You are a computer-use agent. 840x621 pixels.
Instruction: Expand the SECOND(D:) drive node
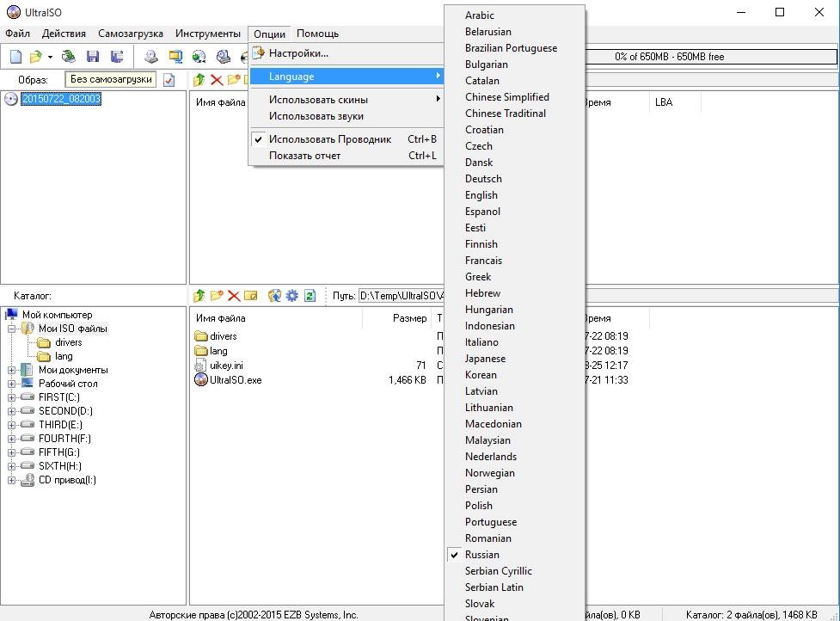[x=11, y=411]
